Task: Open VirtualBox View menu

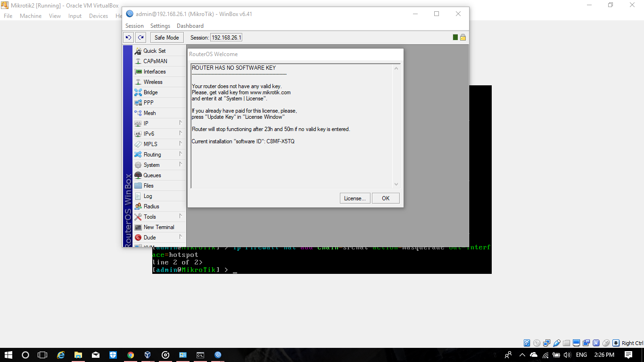Action: click(x=55, y=16)
